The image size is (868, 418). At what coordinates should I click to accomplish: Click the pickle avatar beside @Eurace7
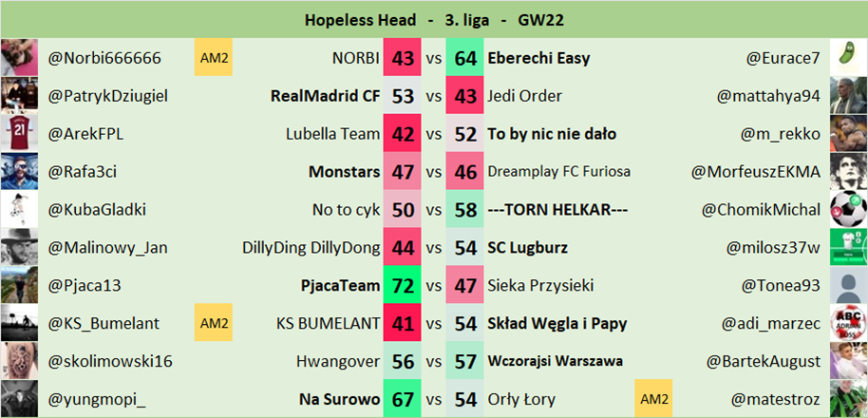848,58
